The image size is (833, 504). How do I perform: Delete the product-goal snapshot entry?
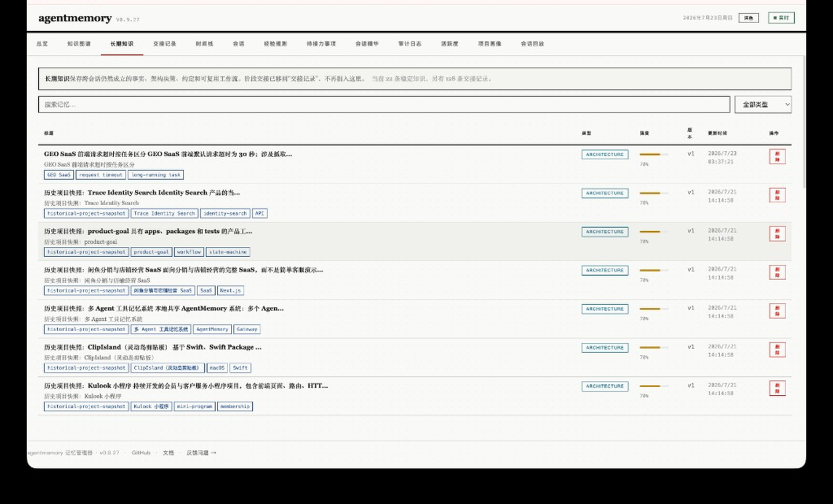click(777, 234)
